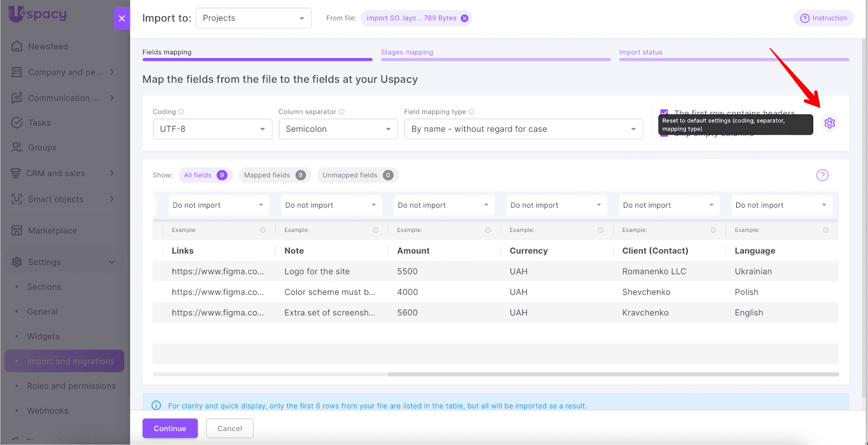Click the help question mark icon above table
This screenshot has width=868, height=445.
822,175
